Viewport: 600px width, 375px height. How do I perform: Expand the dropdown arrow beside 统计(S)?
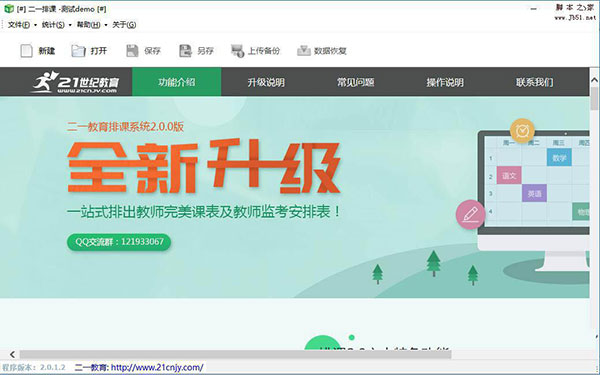coord(70,25)
